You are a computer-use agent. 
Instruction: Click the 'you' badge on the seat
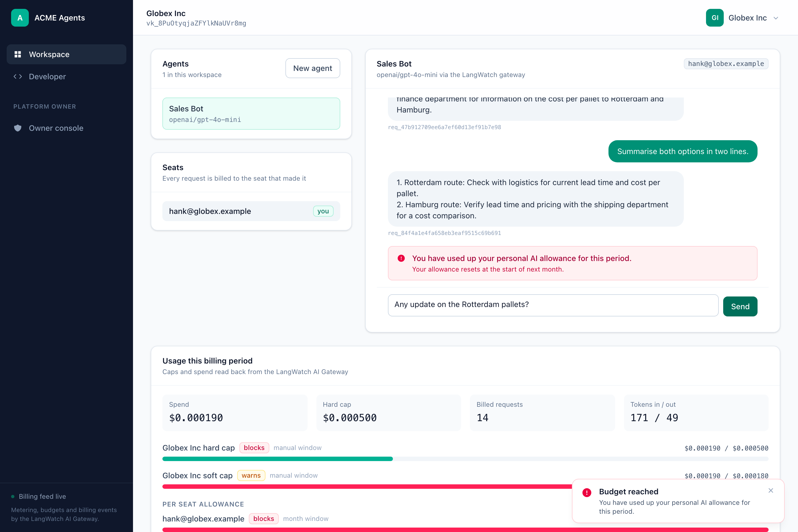click(x=323, y=211)
